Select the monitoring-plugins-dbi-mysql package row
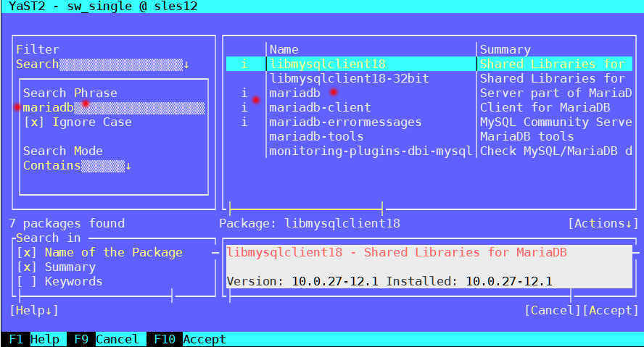 (429, 151)
